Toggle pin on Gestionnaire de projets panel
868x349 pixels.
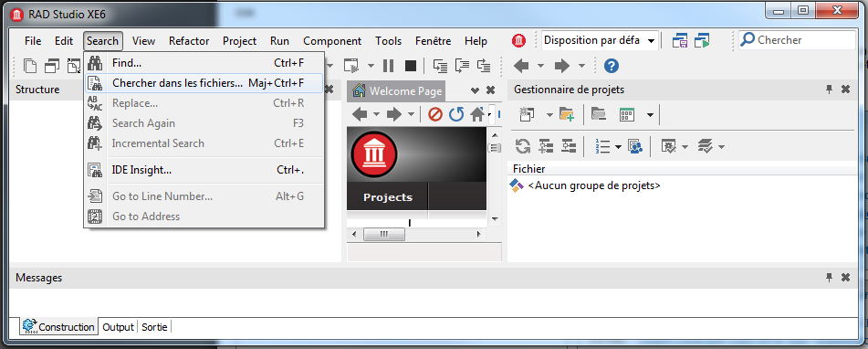(x=830, y=90)
